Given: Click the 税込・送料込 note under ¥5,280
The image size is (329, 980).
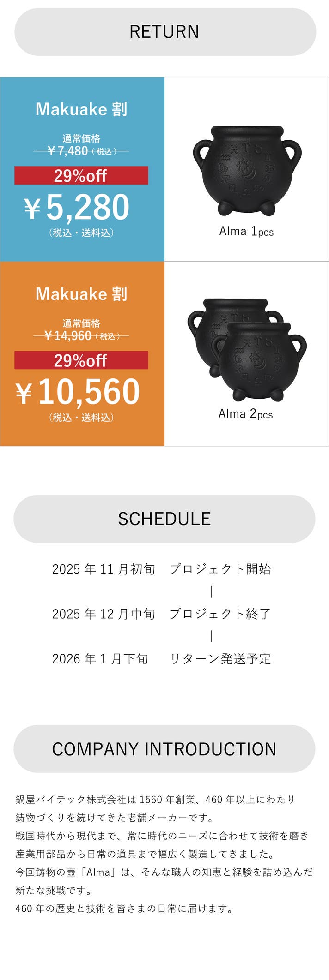Looking at the screenshot, I should tap(81, 233).
